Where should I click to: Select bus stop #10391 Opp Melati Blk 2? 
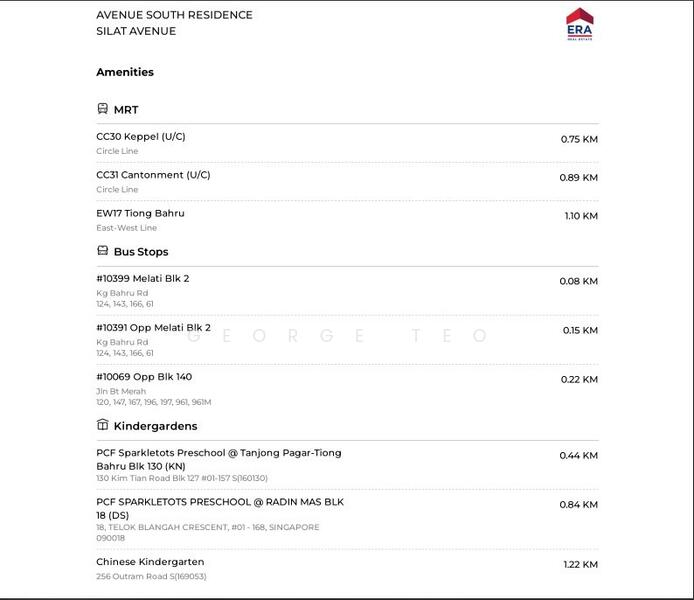pyautogui.click(x=153, y=327)
